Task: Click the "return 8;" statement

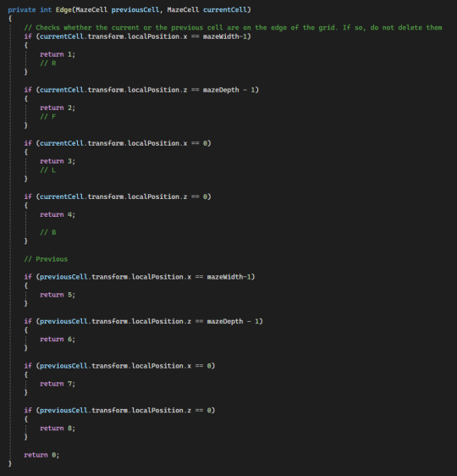Action: click(58, 428)
